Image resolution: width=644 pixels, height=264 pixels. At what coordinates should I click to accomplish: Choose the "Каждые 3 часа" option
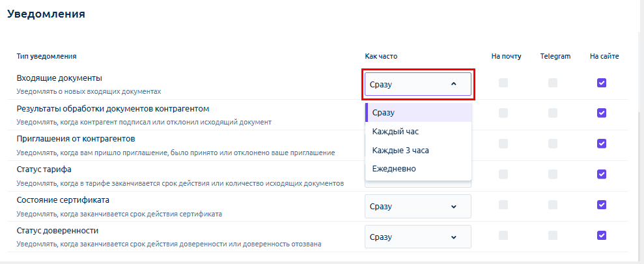tap(400, 151)
